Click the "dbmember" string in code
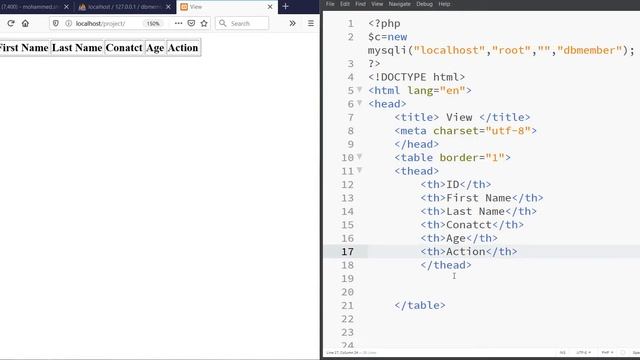Screen dimensions: 640x360 click(x=589, y=50)
